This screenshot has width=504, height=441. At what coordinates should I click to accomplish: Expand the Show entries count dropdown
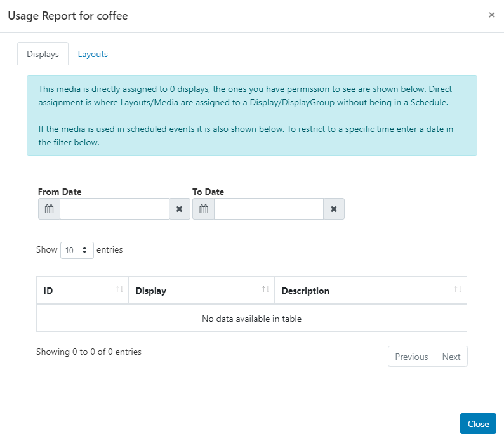(77, 250)
